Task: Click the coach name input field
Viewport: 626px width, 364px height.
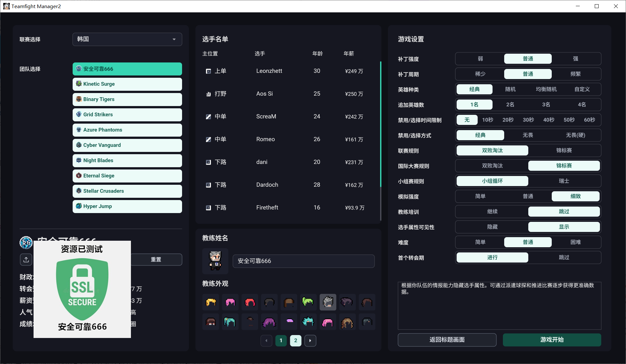Action: click(x=304, y=261)
